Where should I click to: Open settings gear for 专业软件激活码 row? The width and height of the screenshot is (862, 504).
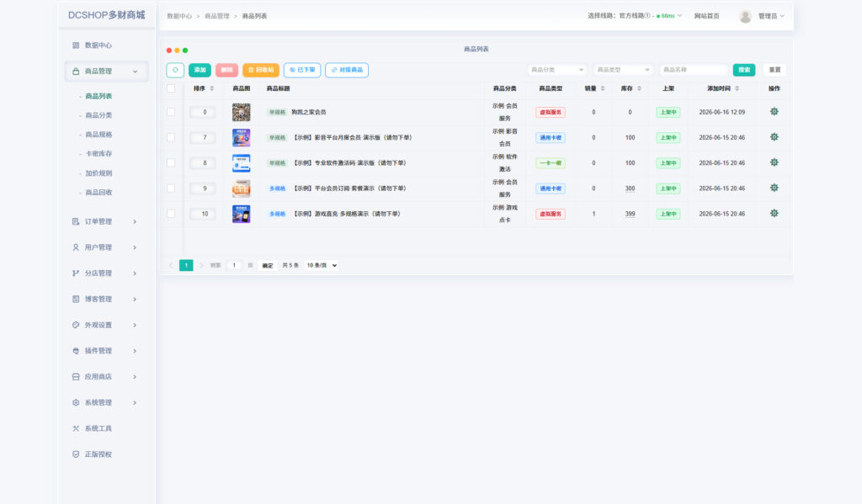pyautogui.click(x=774, y=162)
